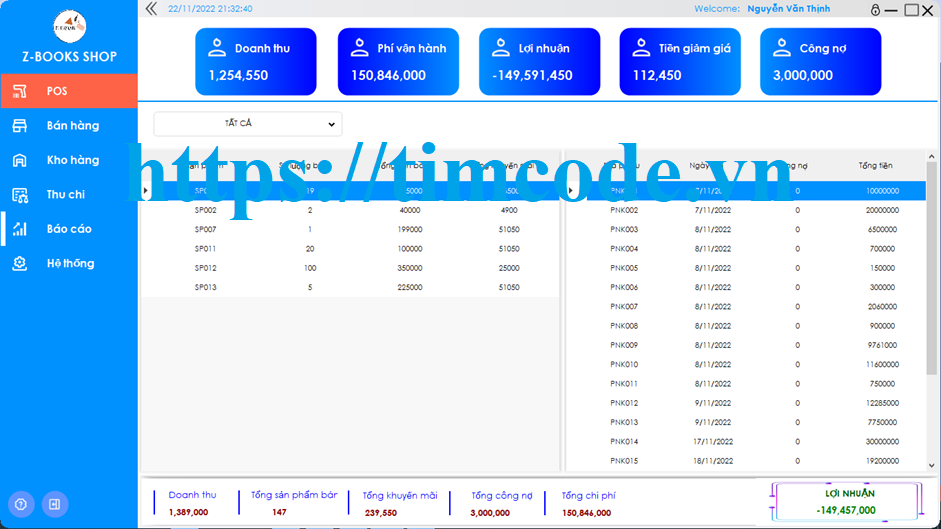Click the receipt table scroll down arrow

click(x=931, y=465)
